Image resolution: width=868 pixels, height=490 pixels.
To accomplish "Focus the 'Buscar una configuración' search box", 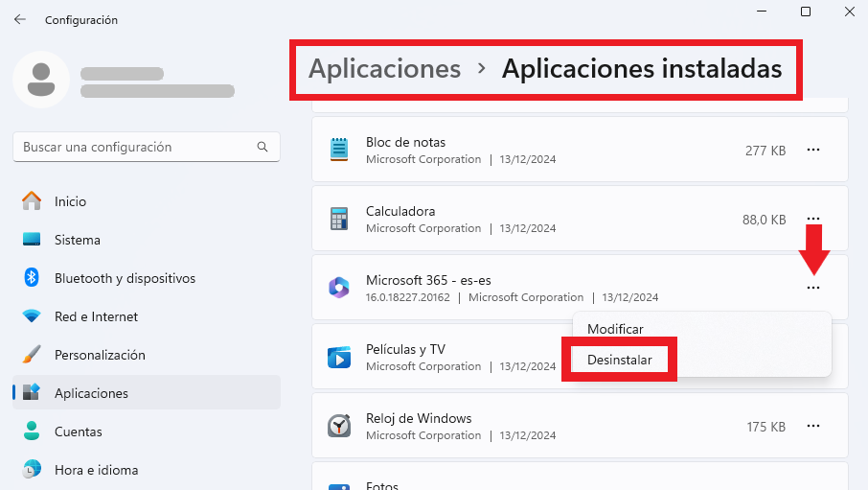I will [147, 147].
